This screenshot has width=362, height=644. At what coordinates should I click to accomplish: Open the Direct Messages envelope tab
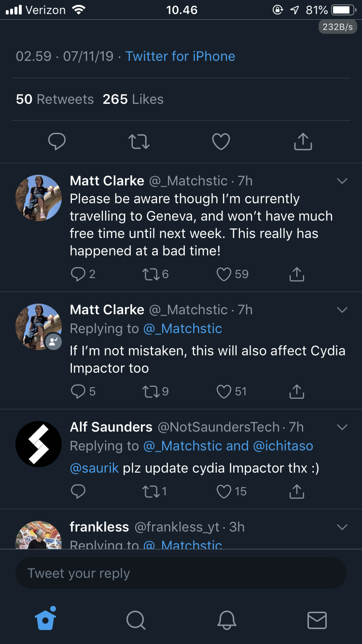[x=317, y=620]
